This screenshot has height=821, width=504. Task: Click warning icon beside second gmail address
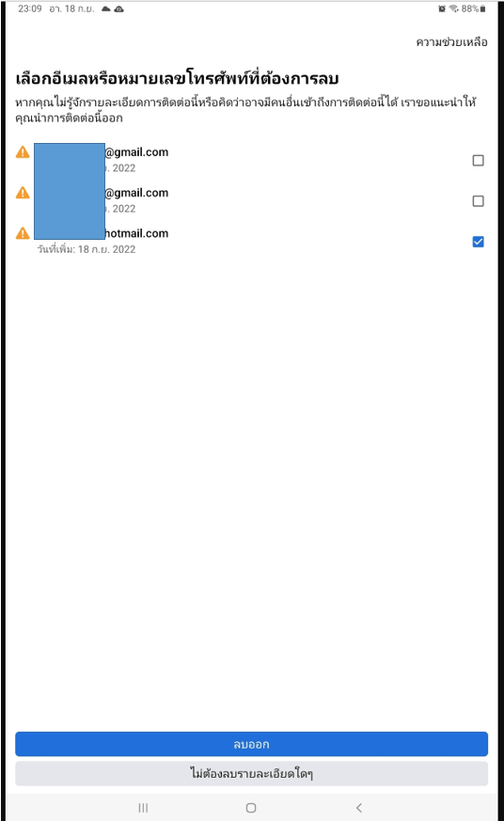pos(23,193)
